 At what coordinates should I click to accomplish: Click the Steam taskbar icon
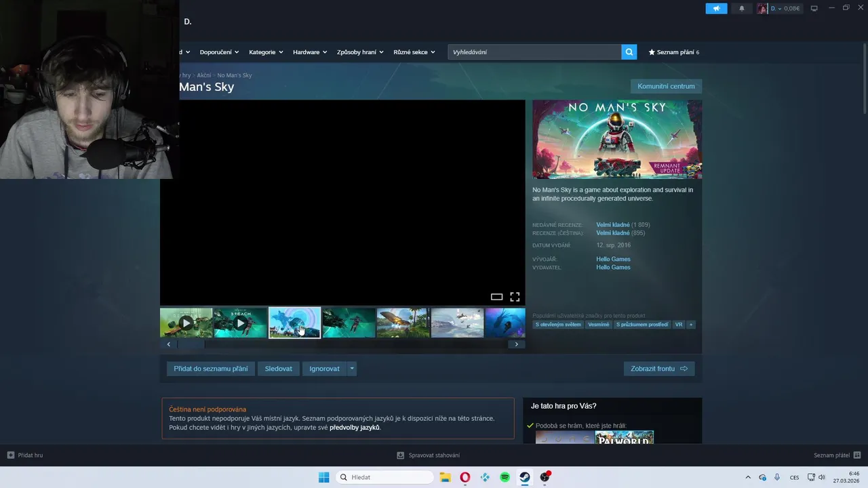(525, 477)
